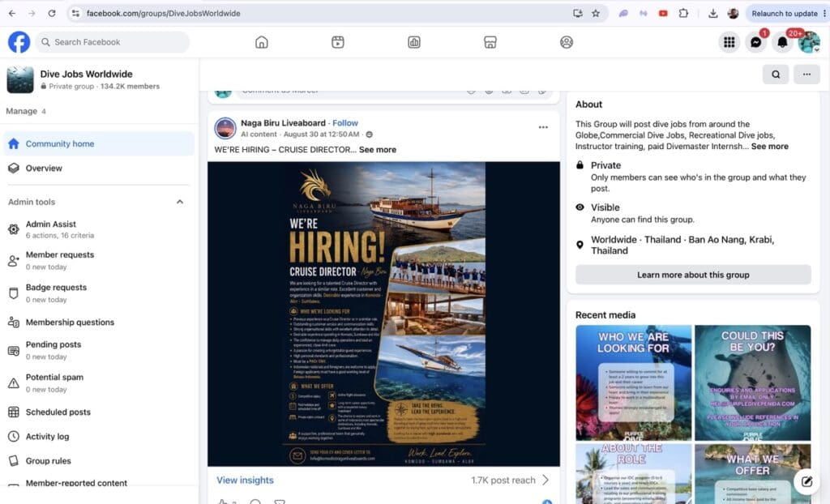Click the browser back arrow
Viewport: 830px width, 504px height.
coord(12,13)
